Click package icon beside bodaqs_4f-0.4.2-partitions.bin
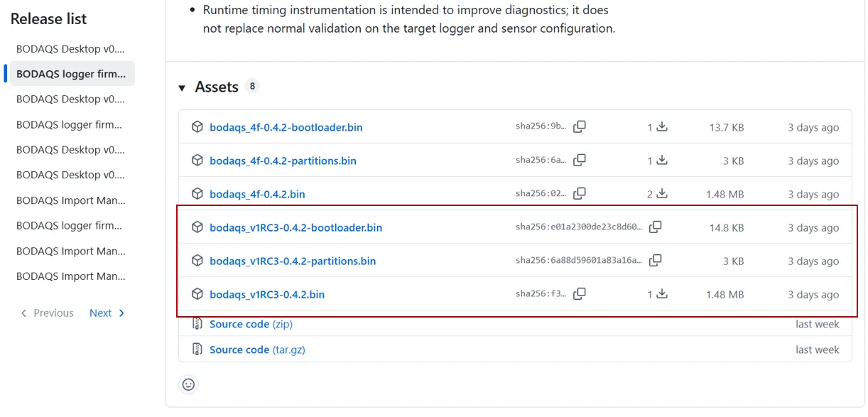 (197, 161)
